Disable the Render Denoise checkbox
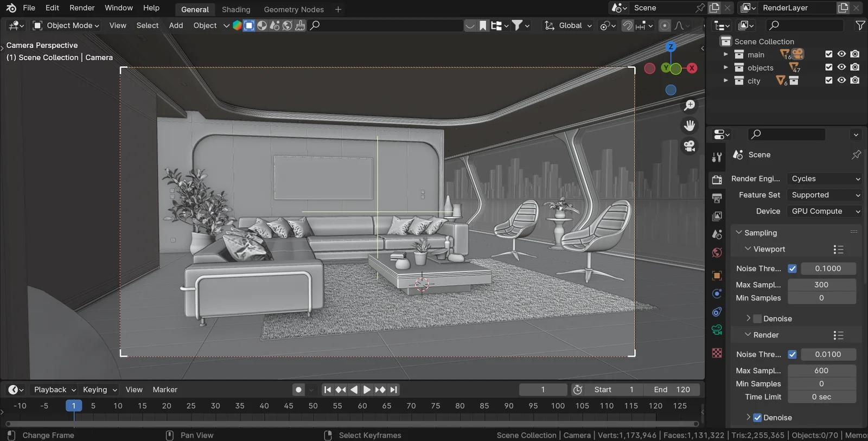Image resolution: width=868 pixels, height=441 pixels. click(757, 418)
